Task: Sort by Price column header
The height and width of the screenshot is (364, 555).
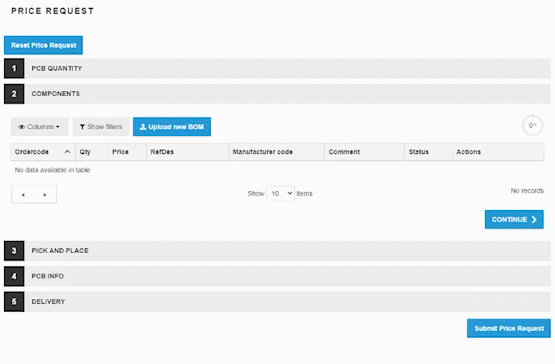Action: point(127,152)
